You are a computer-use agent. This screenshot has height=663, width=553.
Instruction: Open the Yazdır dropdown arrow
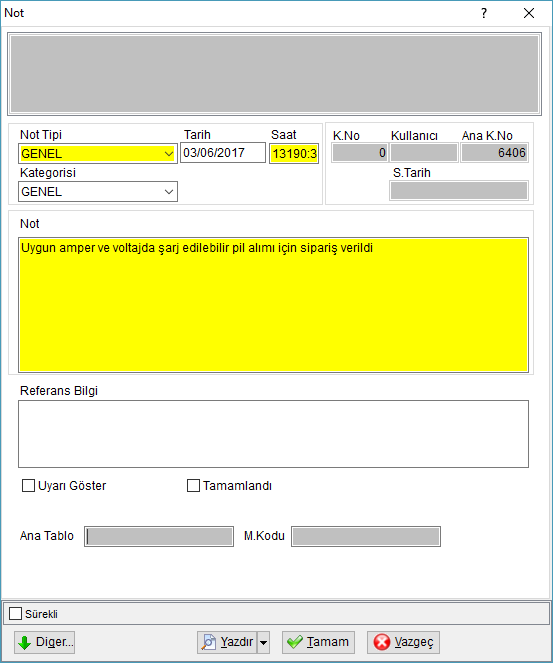[263, 642]
